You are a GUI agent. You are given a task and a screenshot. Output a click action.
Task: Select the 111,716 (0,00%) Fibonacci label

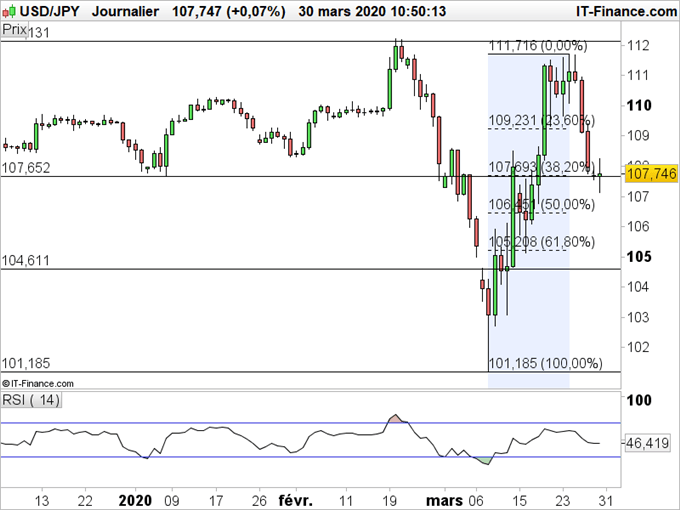pos(538,46)
